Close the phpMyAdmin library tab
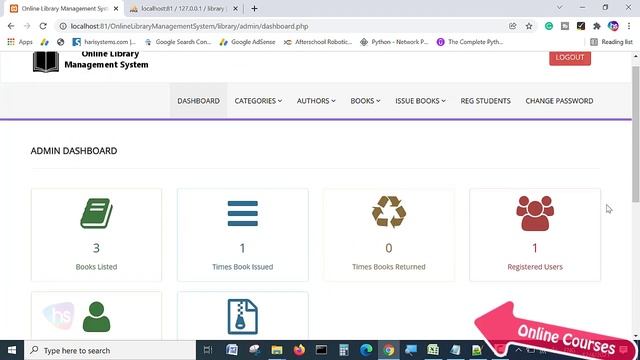 pyautogui.click(x=235, y=9)
